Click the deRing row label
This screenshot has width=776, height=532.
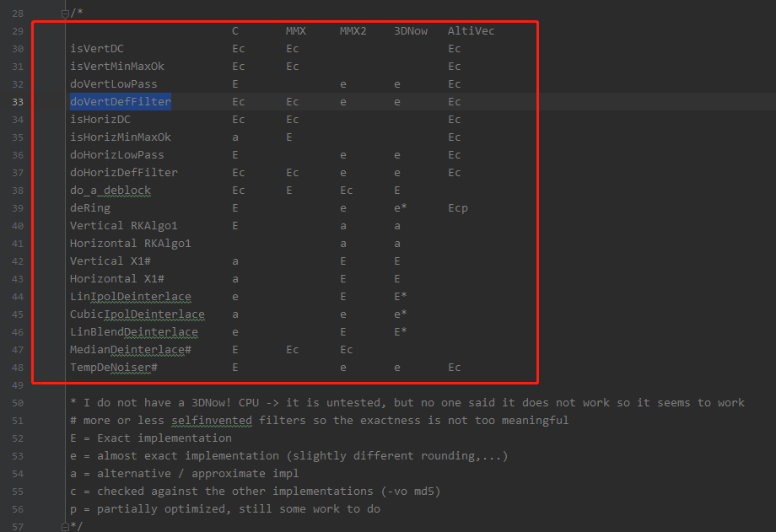click(x=90, y=208)
